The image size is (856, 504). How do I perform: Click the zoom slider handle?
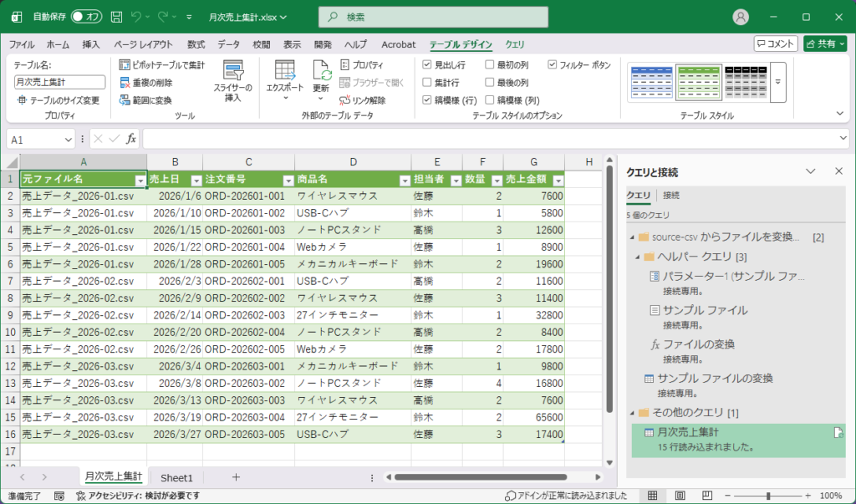(768, 496)
